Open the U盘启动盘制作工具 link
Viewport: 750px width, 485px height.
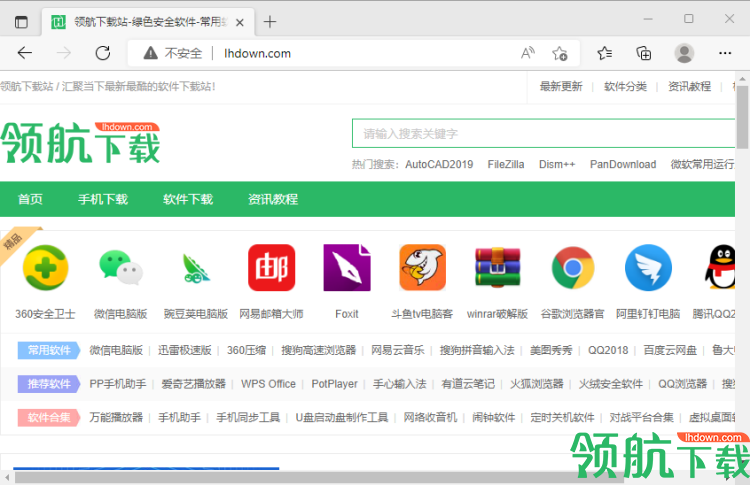click(x=342, y=417)
